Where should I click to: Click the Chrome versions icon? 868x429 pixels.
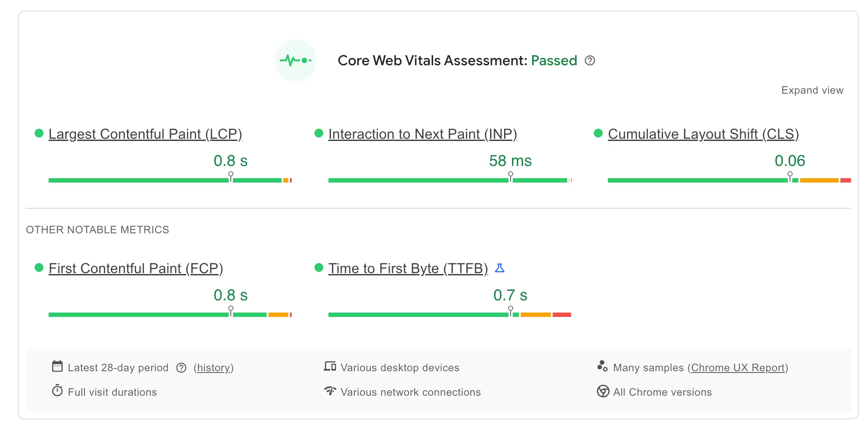[603, 391]
